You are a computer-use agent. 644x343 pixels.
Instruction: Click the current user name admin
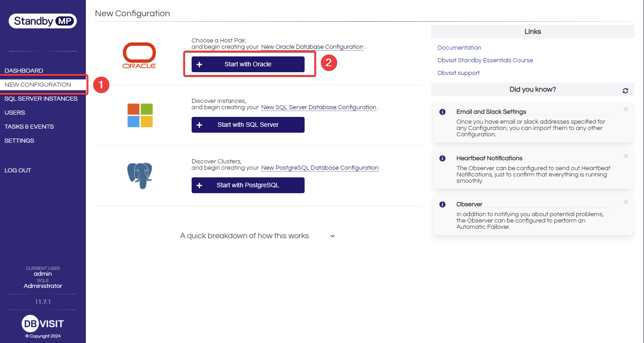pyautogui.click(x=43, y=274)
